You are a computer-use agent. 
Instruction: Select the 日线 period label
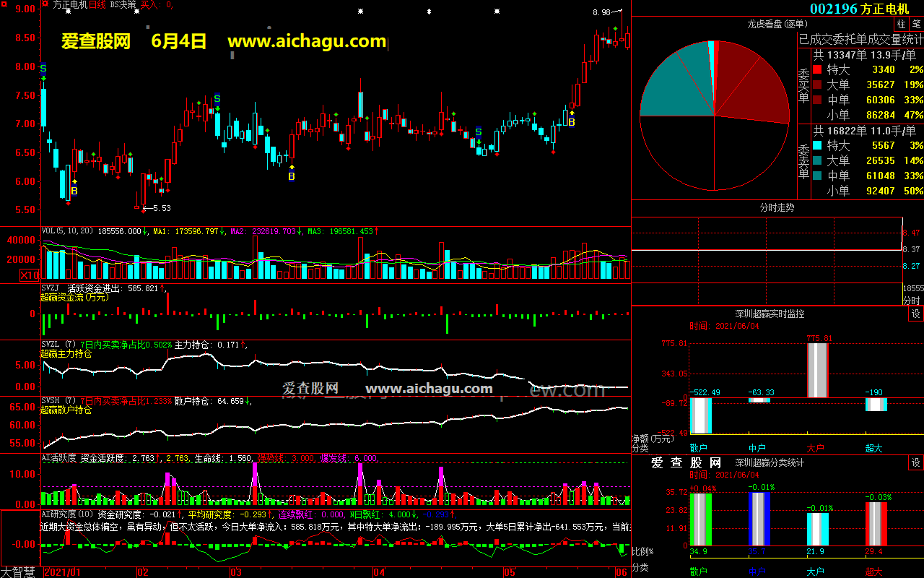(x=97, y=4)
